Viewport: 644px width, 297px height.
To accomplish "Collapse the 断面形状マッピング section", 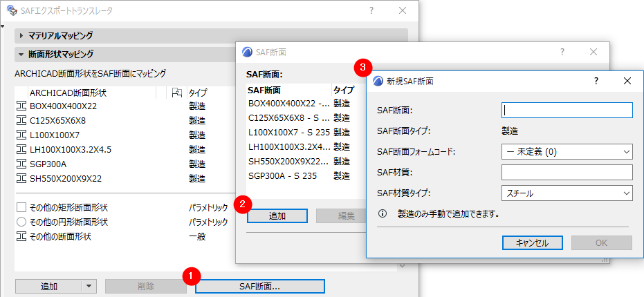I will 21,54.
